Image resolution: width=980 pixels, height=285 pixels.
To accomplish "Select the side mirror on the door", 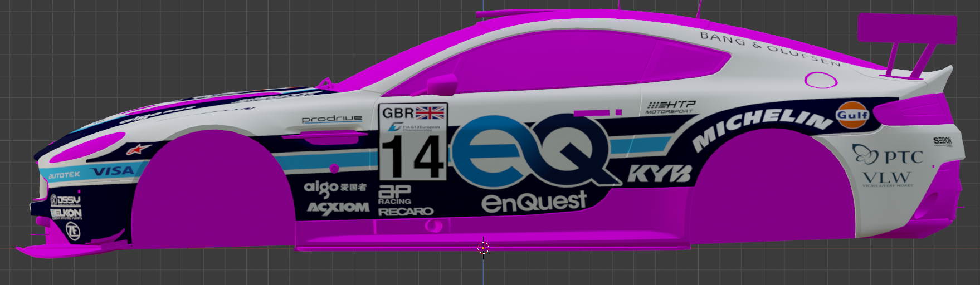I will tap(442, 85).
